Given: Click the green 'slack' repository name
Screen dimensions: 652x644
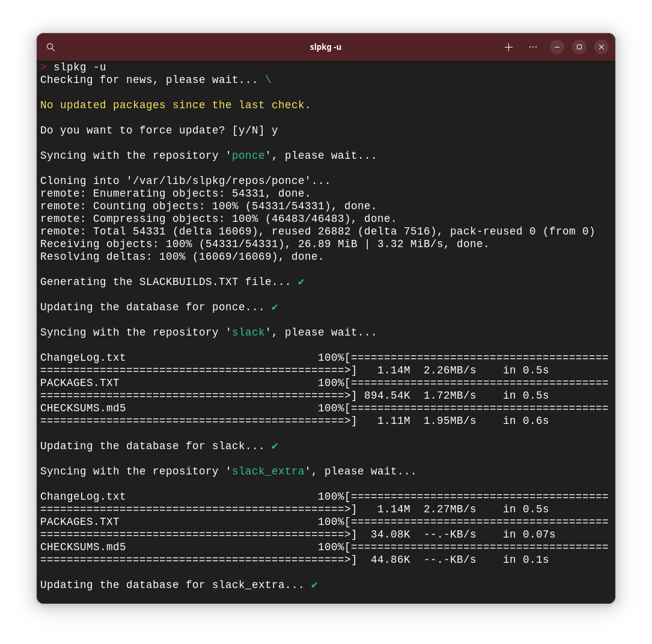Looking at the screenshot, I should point(248,333).
